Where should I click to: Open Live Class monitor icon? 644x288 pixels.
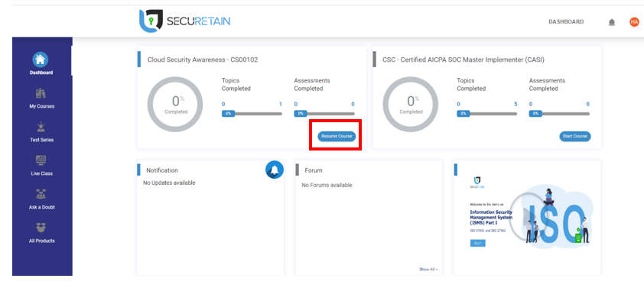pyautogui.click(x=41, y=160)
